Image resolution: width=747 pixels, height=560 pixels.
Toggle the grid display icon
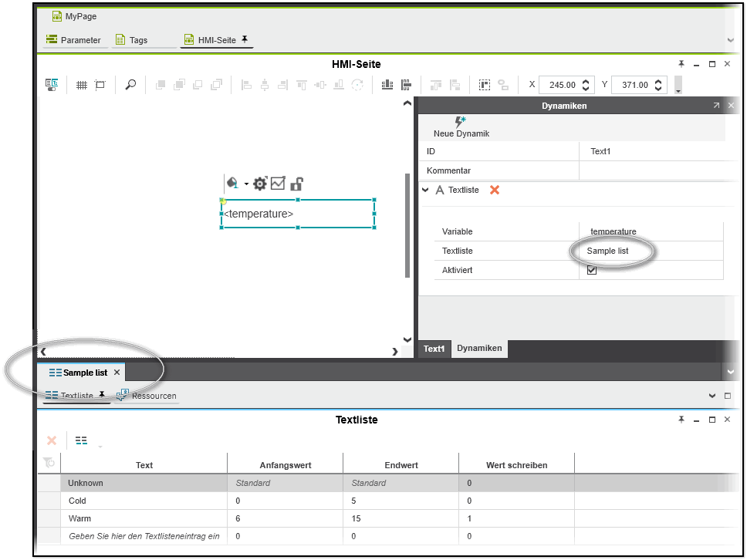click(82, 85)
